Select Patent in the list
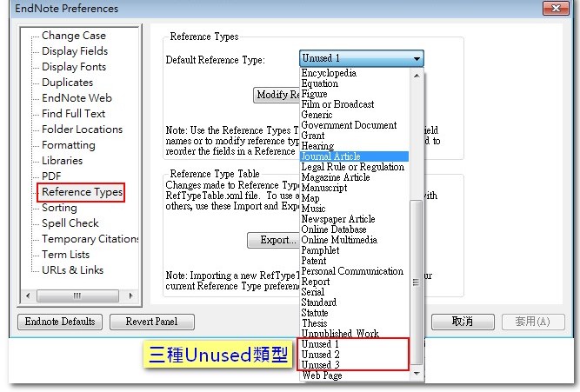The image size is (580, 392). (x=314, y=261)
